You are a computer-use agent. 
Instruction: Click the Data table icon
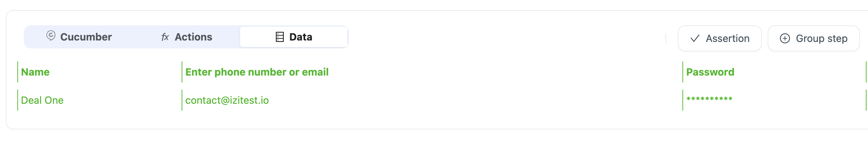click(x=280, y=37)
